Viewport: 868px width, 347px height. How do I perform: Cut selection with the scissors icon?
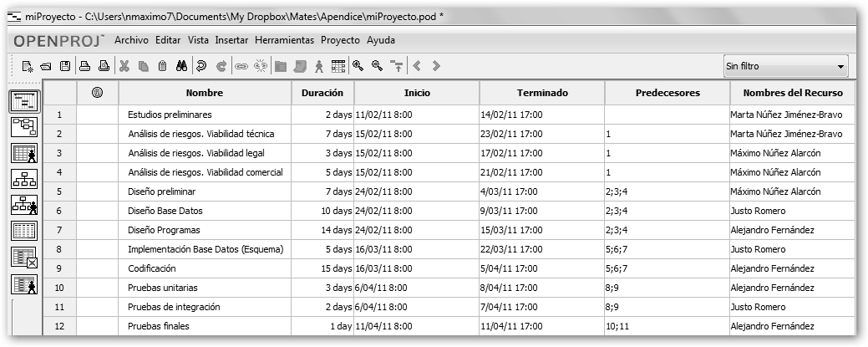pyautogui.click(x=124, y=65)
